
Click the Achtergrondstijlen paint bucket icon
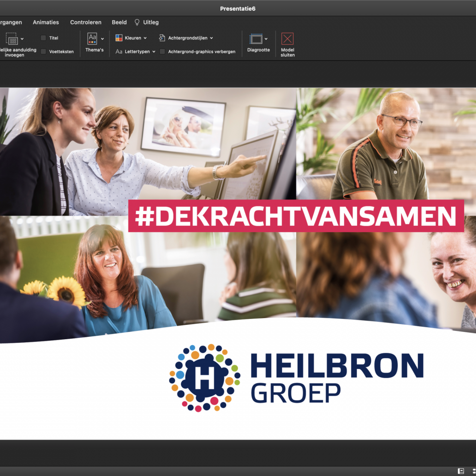point(162,38)
